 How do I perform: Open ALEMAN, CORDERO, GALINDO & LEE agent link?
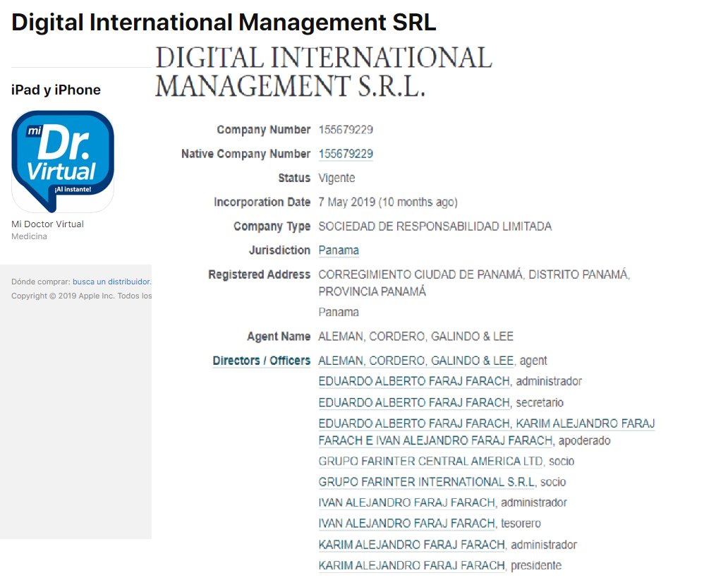(415, 361)
